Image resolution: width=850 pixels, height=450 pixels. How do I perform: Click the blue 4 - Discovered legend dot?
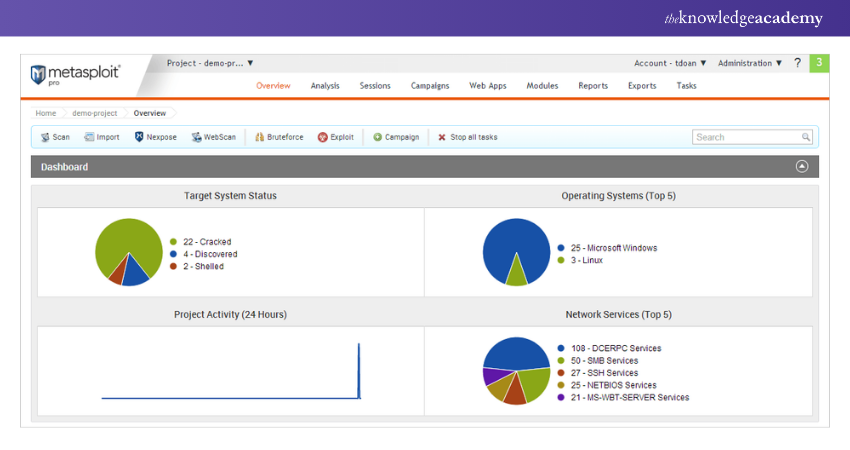[x=173, y=254]
